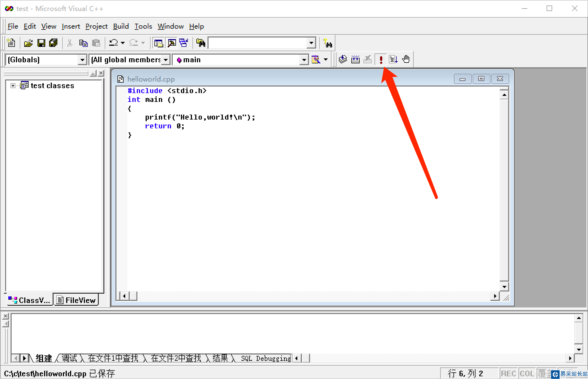Click the Build icon in build toolbar

click(x=355, y=59)
